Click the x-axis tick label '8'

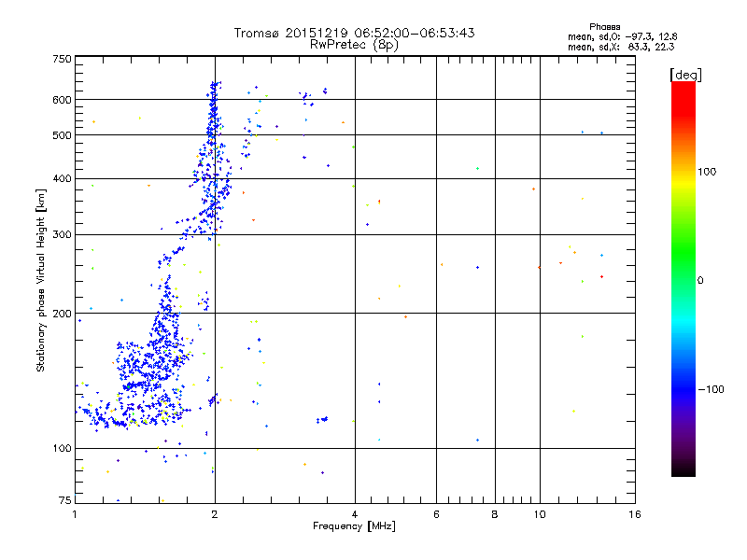[x=495, y=514]
